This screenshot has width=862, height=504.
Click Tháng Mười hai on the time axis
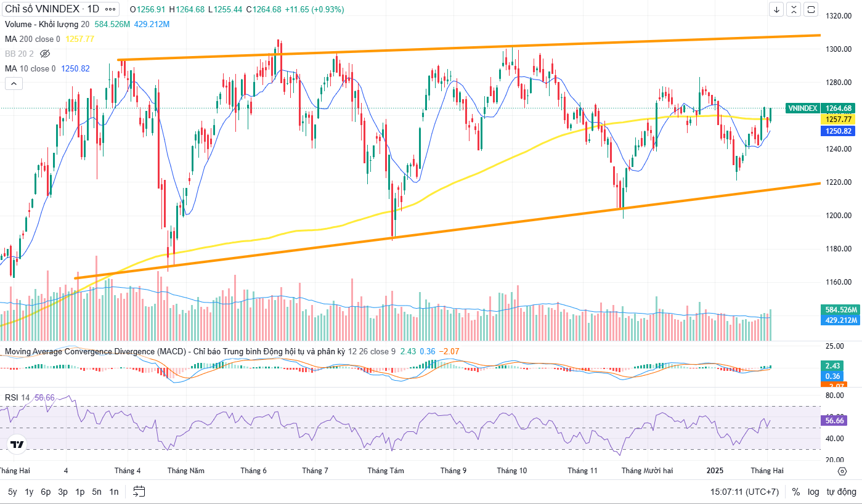click(x=647, y=471)
